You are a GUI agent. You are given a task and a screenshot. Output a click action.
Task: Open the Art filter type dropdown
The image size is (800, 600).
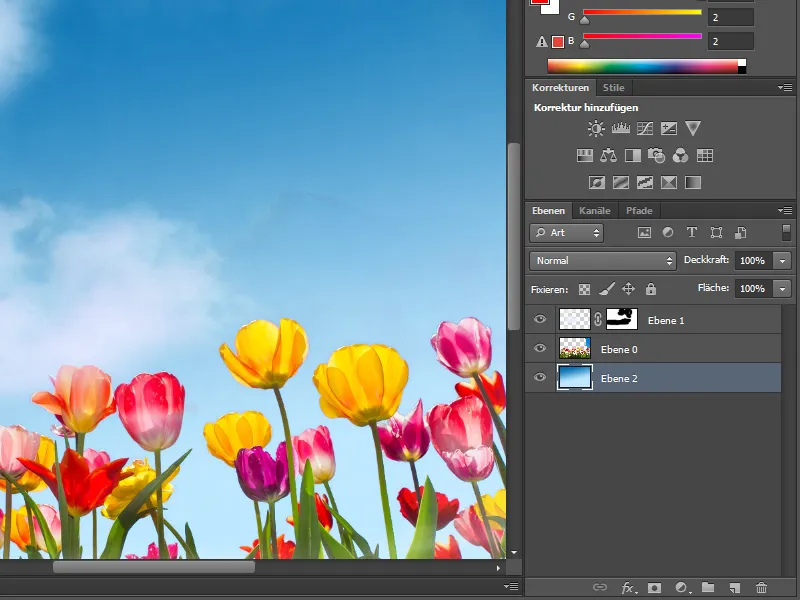tap(566, 233)
